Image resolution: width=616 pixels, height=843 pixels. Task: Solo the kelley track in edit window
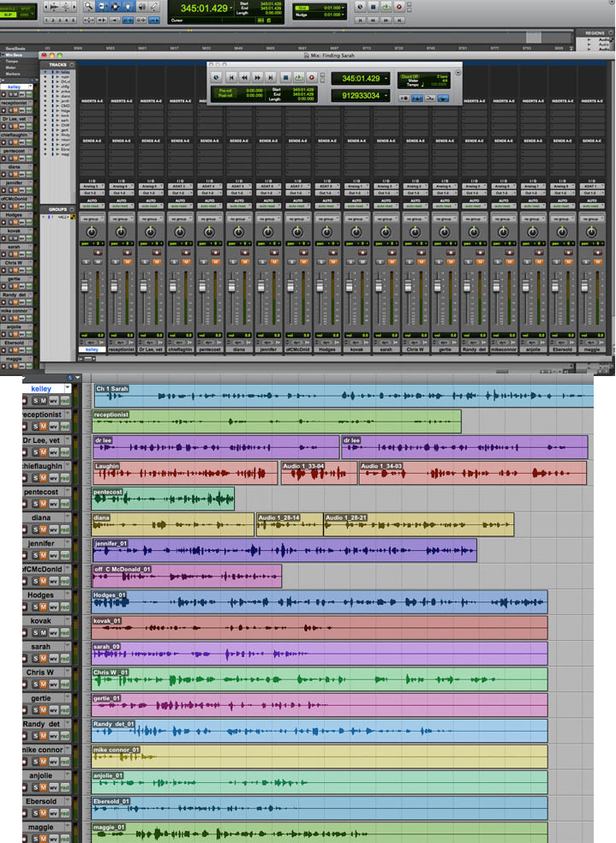point(35,401)
